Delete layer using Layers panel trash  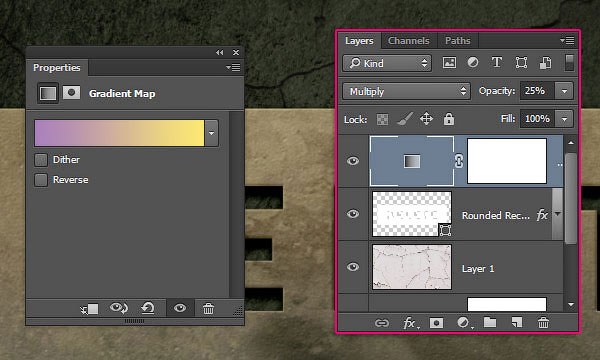pos(543,323)
